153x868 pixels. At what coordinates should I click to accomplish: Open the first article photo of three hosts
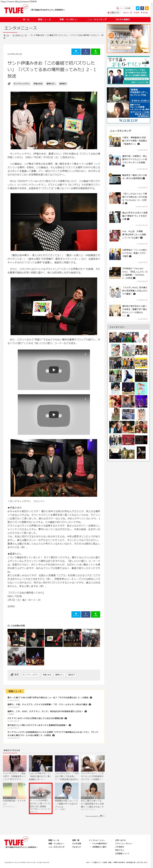coord(54,120)
